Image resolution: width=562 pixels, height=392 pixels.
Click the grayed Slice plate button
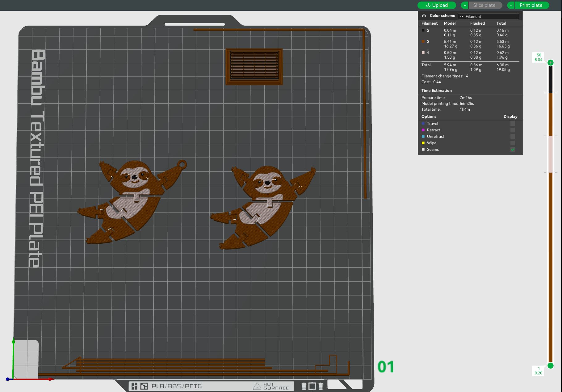pos(485,5)
